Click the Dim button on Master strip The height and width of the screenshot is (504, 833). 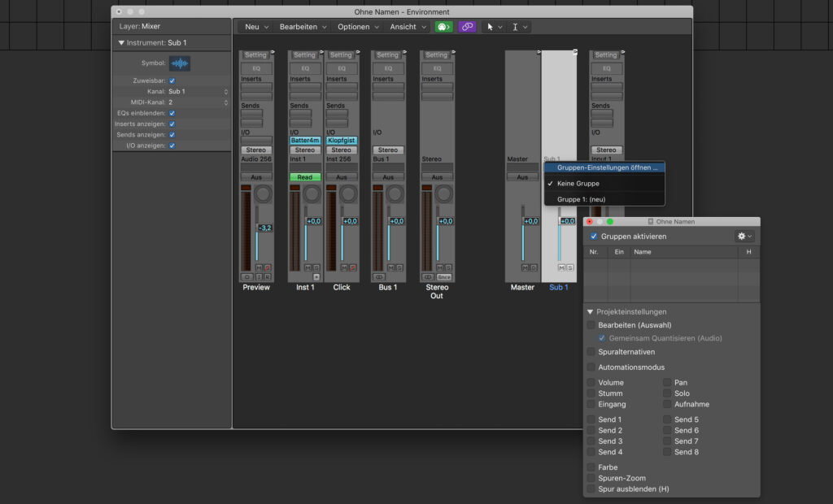[x=534, y=267]
